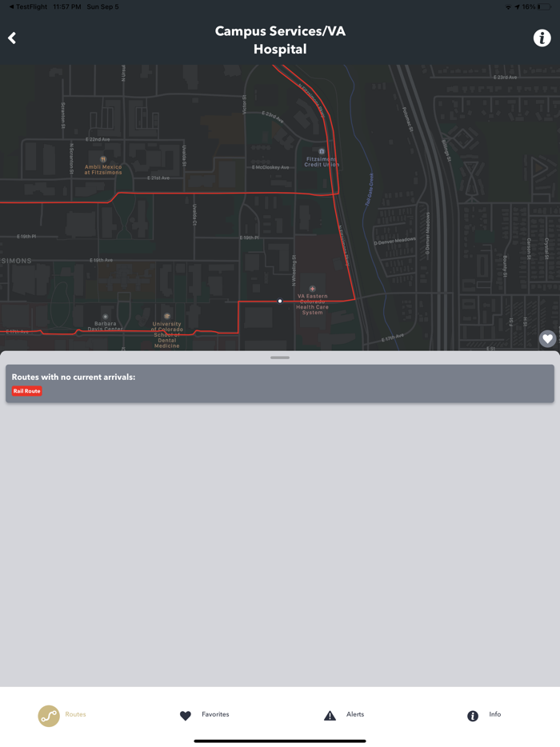The image size is (560, 747).
Task: Go back using the header arrow
Action: 12,38
